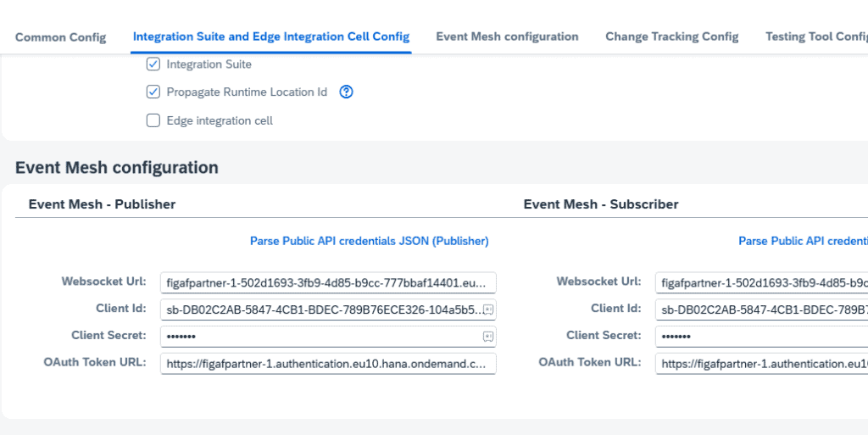
Task: Click the Publisher Websocket Url label
Action: click(104, 282)
